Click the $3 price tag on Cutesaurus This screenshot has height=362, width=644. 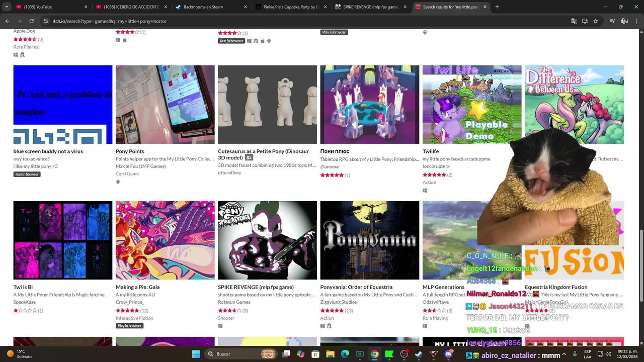[249, 158]
